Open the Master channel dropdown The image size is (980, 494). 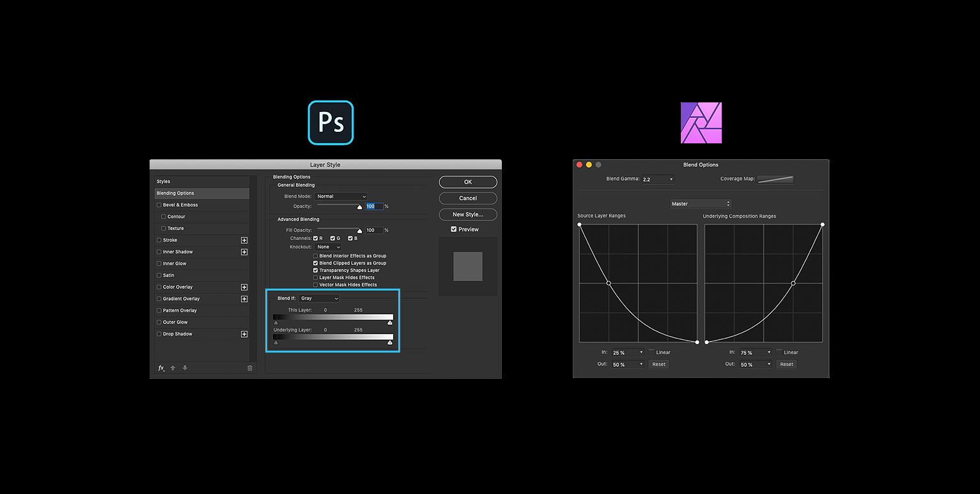pos(701,204)
